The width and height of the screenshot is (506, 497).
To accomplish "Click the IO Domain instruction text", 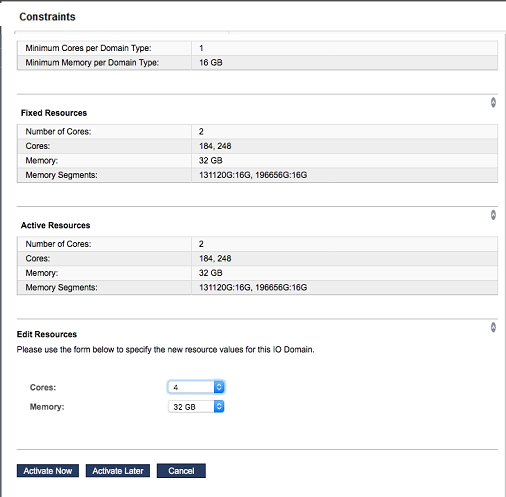I will pyautogui.click(x=165, y=350).
